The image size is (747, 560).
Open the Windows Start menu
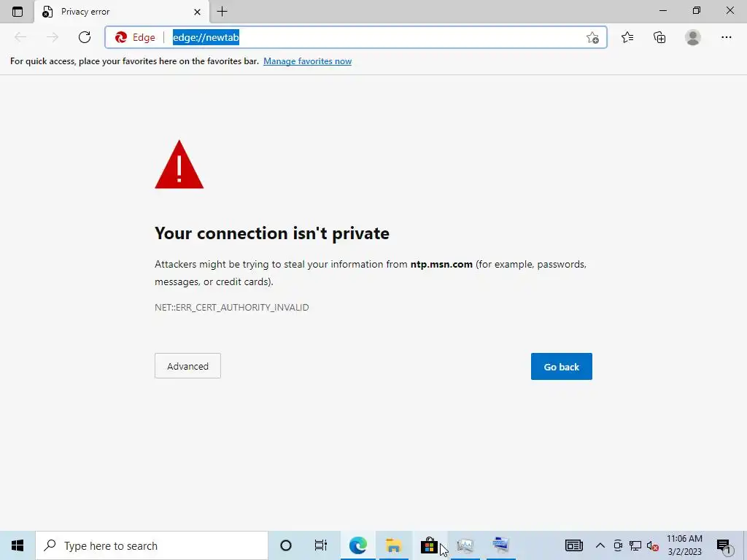pyautogui.click(x=18, y=545)
